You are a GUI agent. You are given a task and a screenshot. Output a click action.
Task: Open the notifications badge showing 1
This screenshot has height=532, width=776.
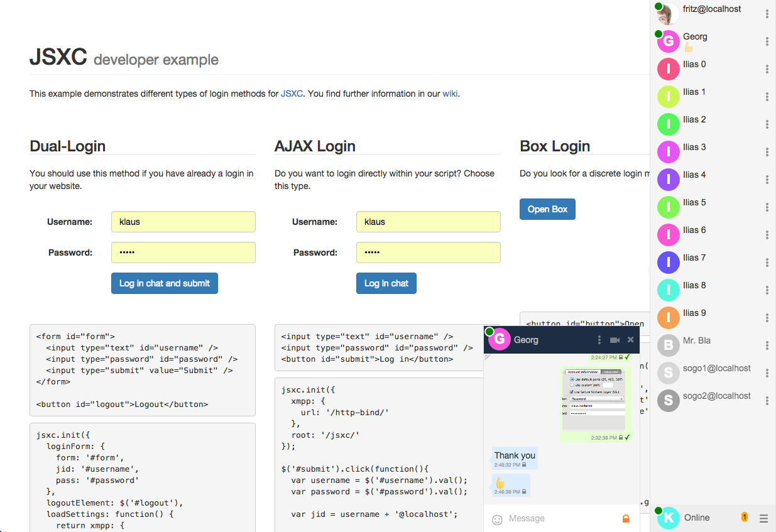pos(745,517)
